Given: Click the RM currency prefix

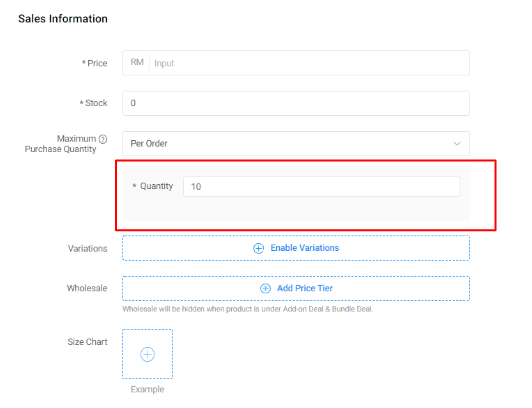Looking at the screenshot, I should click(x=137, y=63).
